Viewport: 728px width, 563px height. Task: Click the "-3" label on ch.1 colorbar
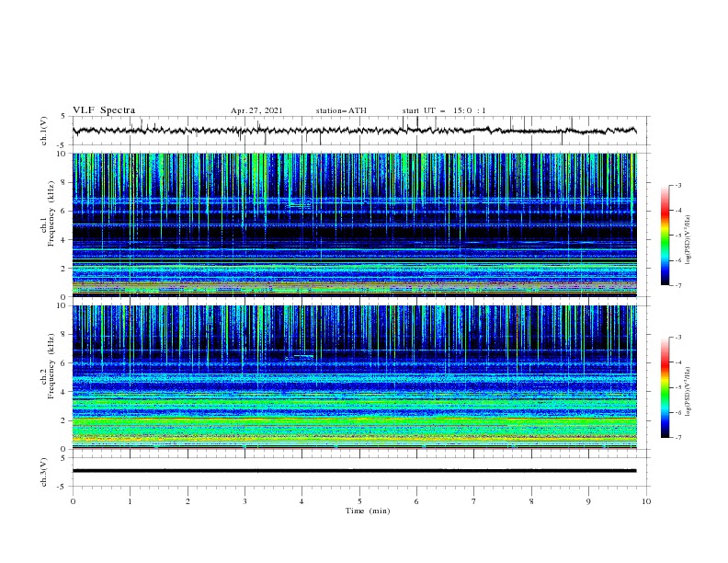(677, 186)
